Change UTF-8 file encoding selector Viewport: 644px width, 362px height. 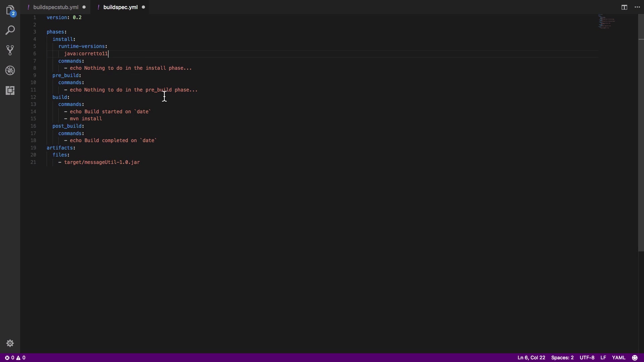click(x=587, y=358)
